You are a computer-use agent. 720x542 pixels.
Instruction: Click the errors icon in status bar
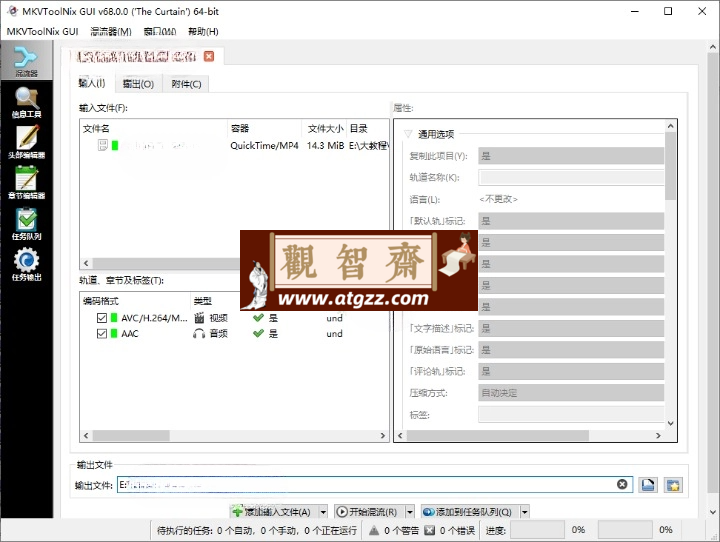pyautogui.click(x=429, y=531)
